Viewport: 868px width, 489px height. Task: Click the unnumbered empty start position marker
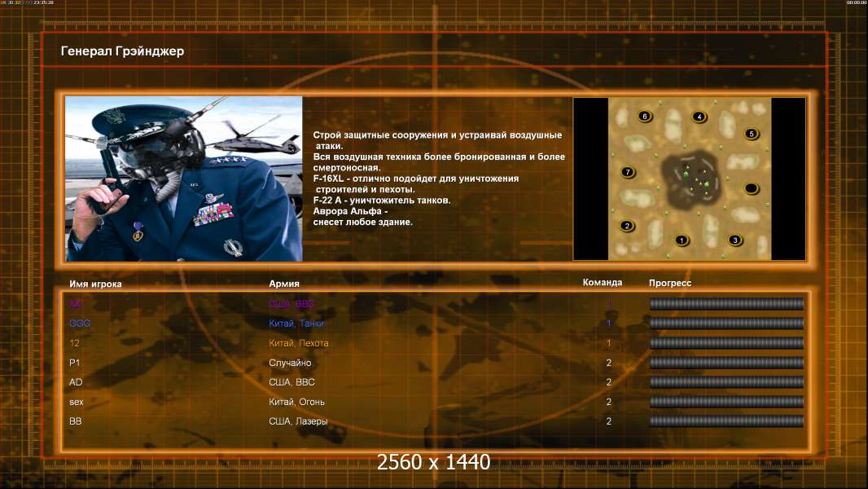point(751,189)
